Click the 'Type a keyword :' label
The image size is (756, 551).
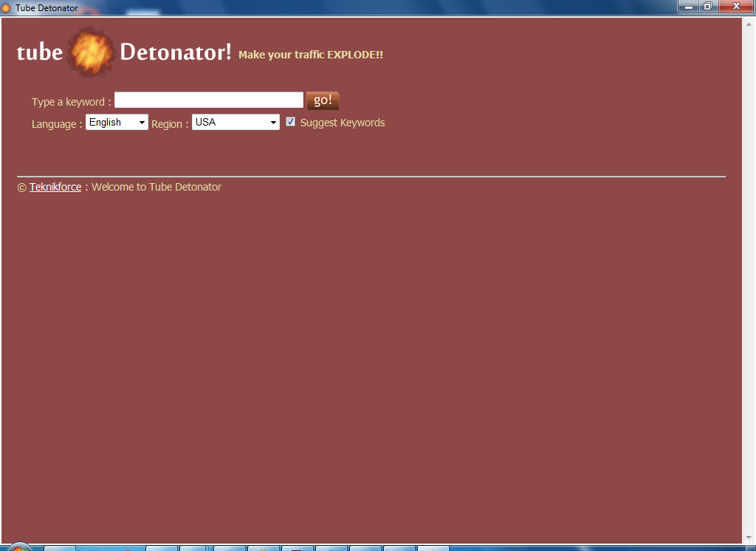72,102
